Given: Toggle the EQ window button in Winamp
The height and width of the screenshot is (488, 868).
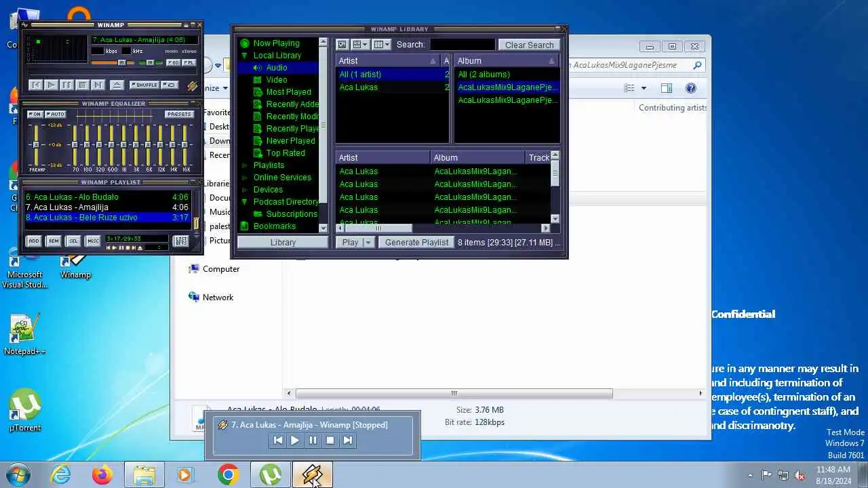Looking at the screenshot, I should point(173,62).
